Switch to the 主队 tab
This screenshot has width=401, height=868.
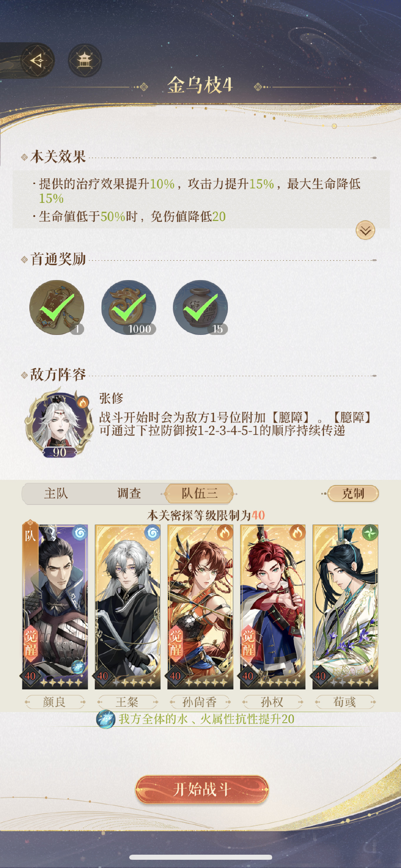(x=56, y=494)
